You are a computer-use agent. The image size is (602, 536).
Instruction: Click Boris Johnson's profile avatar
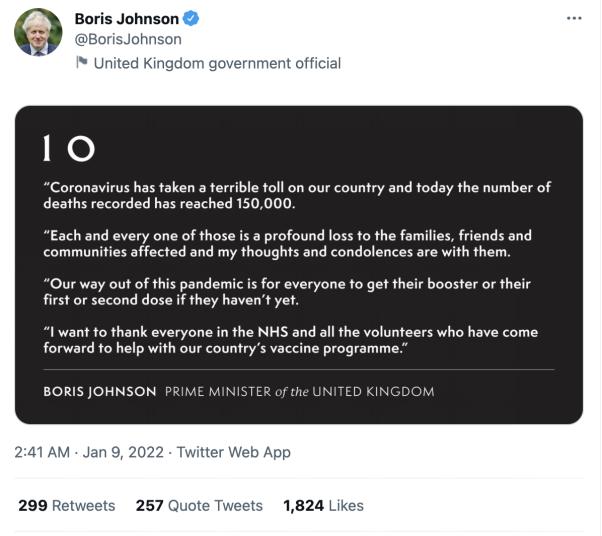tap(38, 32)
